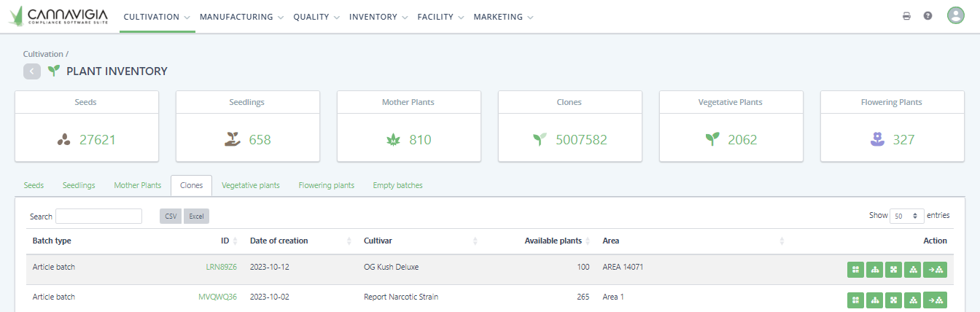
Task: Open batch ID link LRN89Z6
Action: (221, 268)
